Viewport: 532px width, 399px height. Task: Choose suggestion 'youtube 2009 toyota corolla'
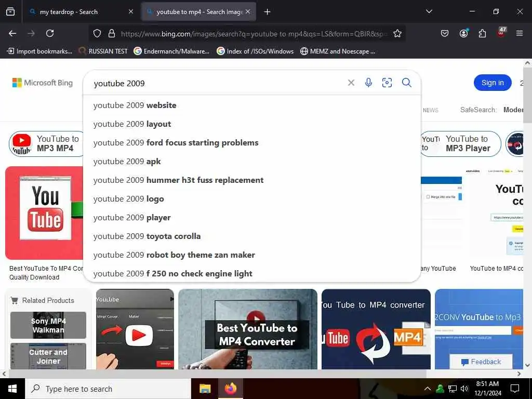(x=252, y=236)
